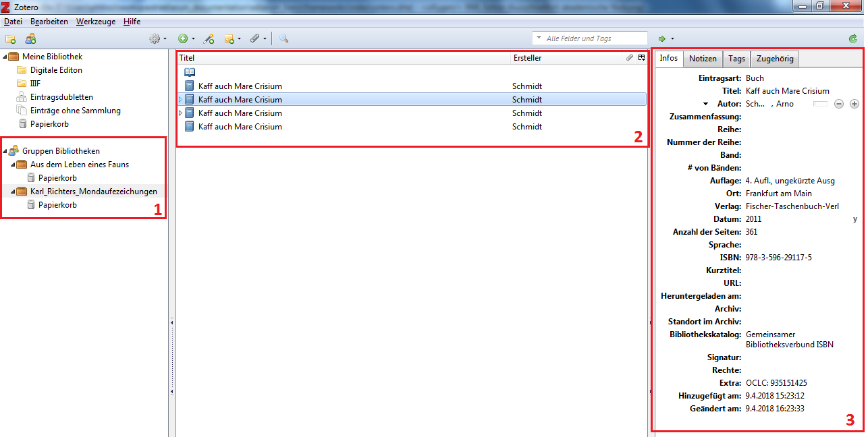This screenshot has height=437, width=868.
Task: Select the IIIF collection
Action: (35, 84)
